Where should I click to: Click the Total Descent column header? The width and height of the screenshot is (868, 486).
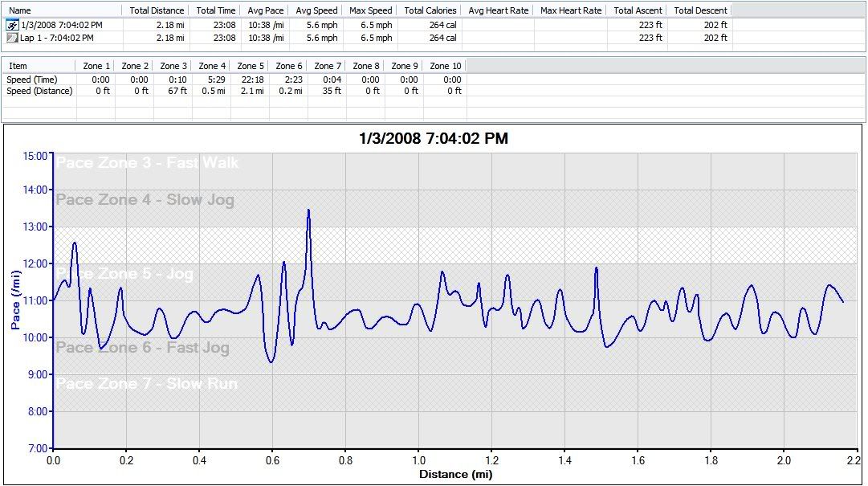[x=700, y=10]
